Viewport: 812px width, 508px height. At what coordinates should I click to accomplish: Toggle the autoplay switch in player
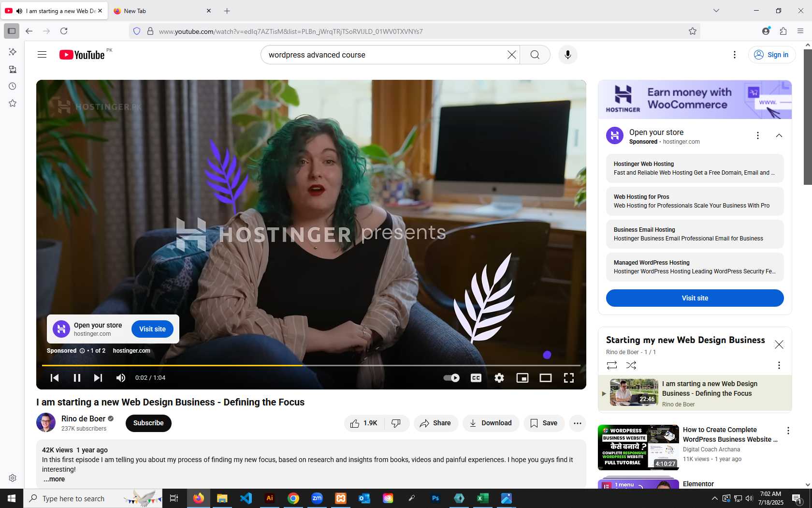click(x=451, y=378)
